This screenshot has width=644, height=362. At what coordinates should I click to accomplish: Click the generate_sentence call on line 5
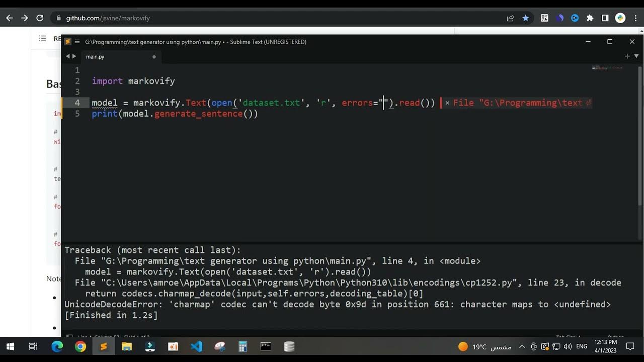click(199, 114)
